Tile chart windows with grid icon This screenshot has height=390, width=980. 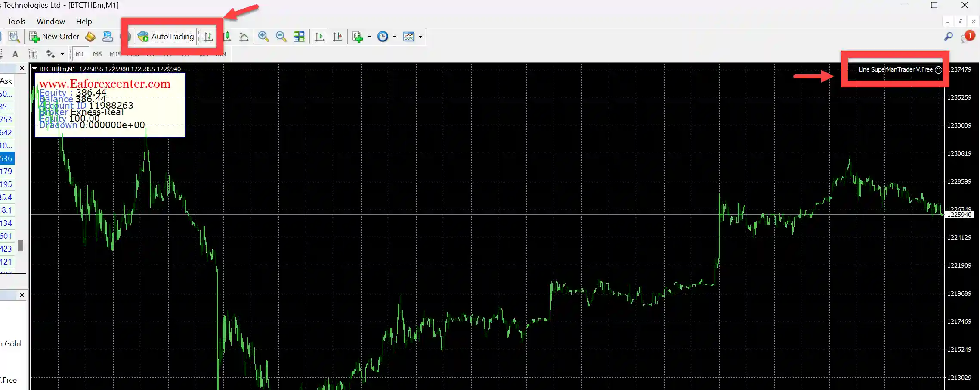(299, 37)
